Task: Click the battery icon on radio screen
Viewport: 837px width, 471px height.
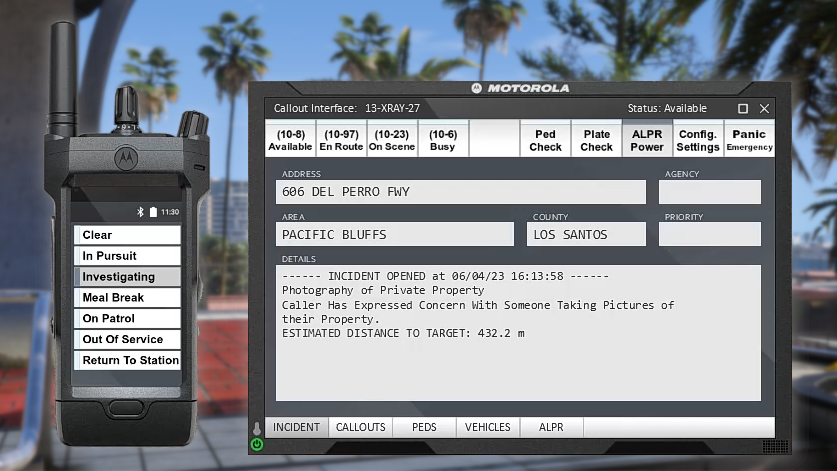Action: coord(153,212)
